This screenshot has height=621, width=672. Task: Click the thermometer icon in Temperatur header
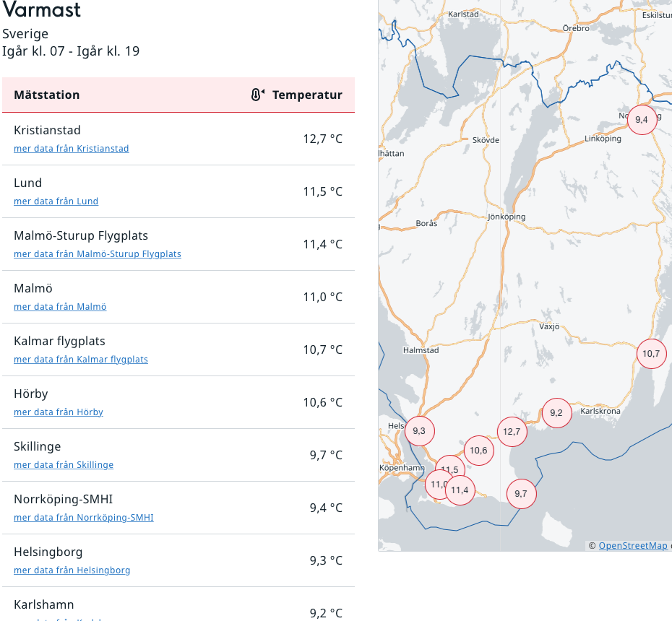257,95
